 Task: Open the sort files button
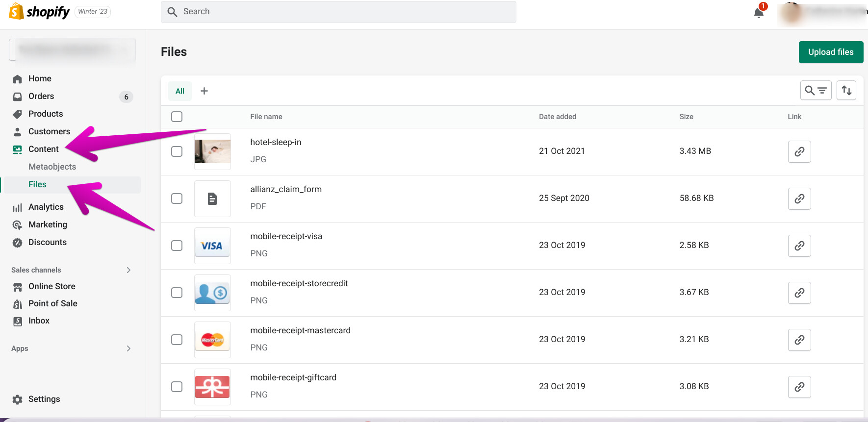846,90
